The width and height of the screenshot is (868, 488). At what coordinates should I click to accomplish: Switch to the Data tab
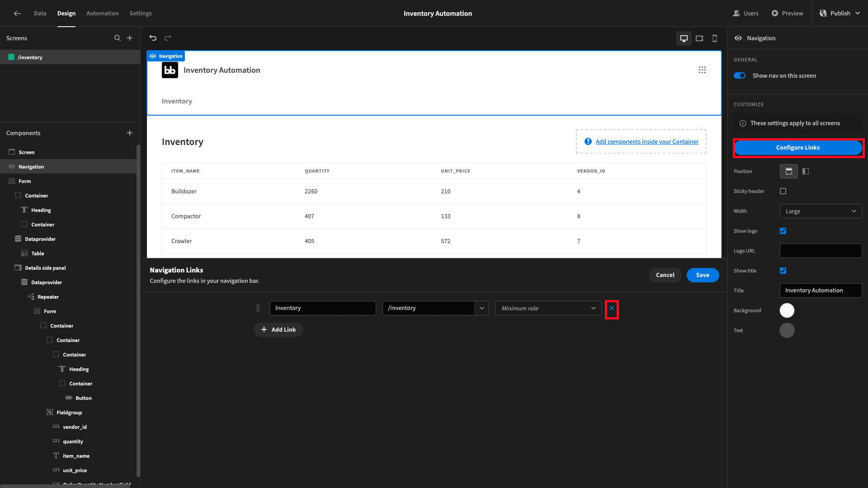click(x=40, y=14)
